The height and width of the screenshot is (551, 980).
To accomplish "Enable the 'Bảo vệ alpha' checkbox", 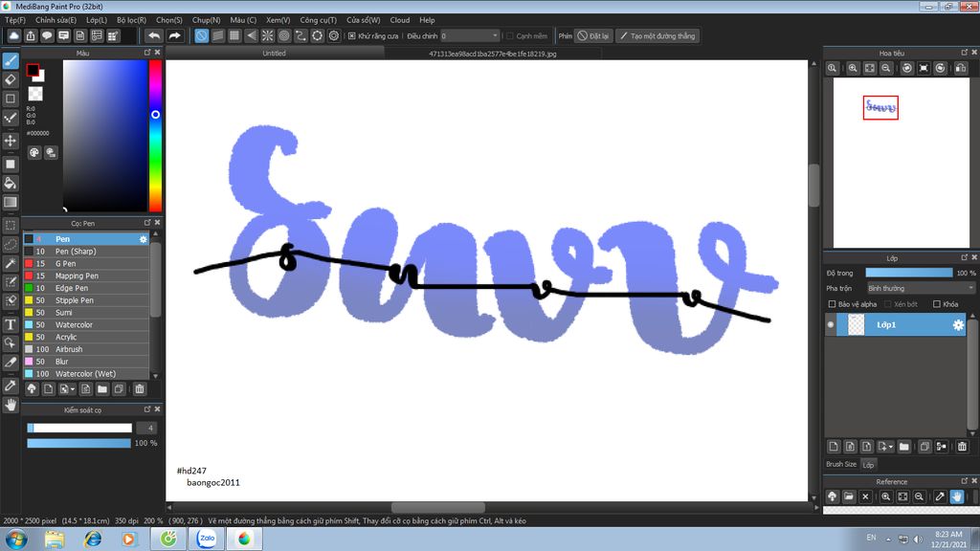I will tap(832, 304).
